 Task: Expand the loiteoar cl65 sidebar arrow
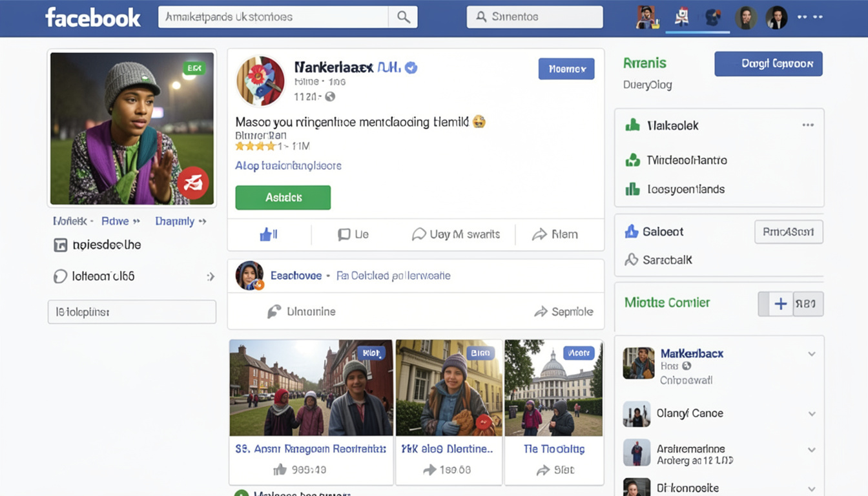[211, 276]
